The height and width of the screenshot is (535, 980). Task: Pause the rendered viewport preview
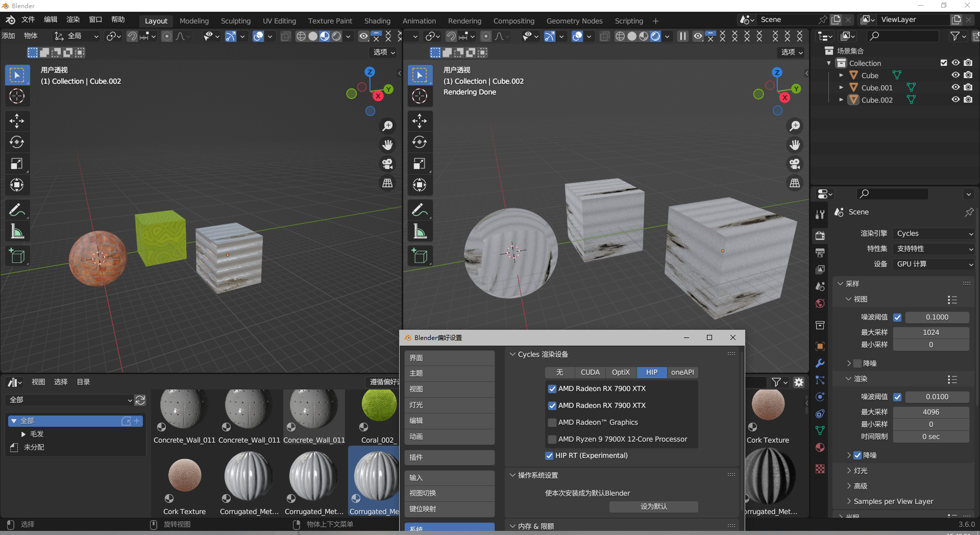point(682,36)
